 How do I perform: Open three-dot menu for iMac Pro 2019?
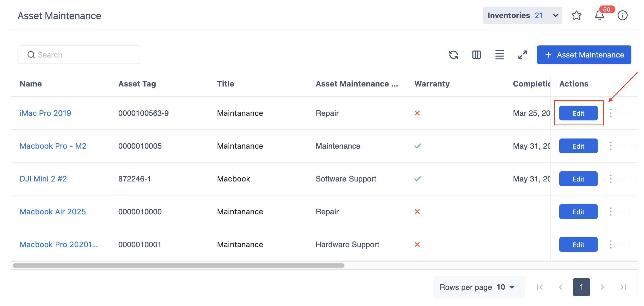(611, 113)
